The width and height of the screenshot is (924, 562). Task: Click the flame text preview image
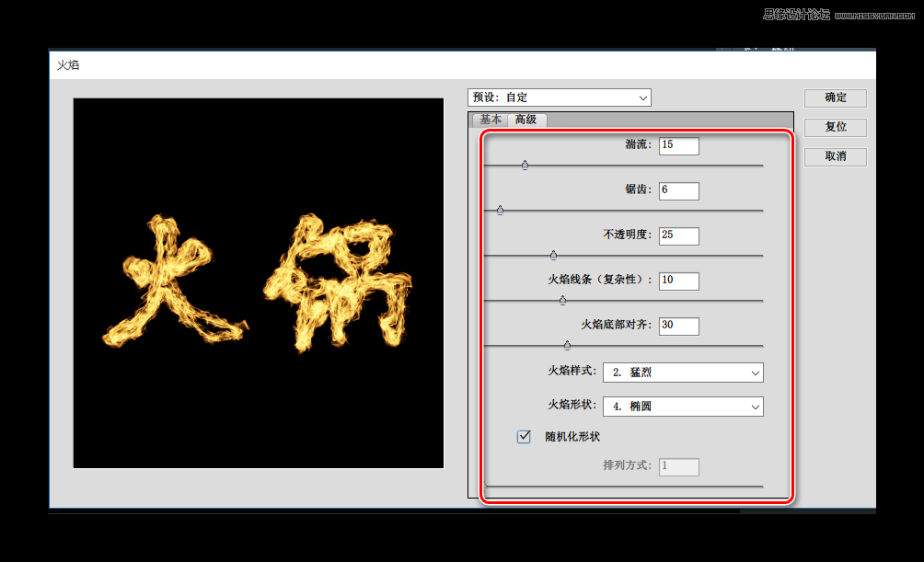pos(258,283)
